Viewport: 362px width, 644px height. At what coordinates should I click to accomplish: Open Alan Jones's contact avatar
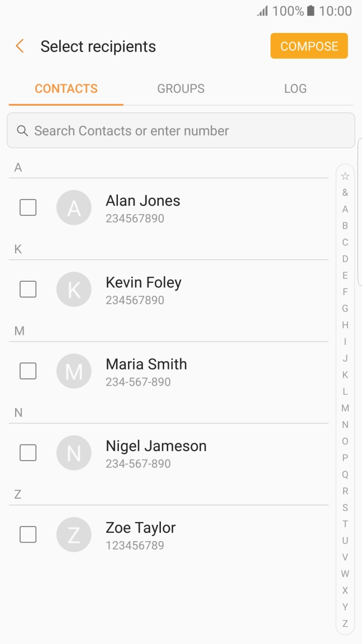(x=74, y=207)
